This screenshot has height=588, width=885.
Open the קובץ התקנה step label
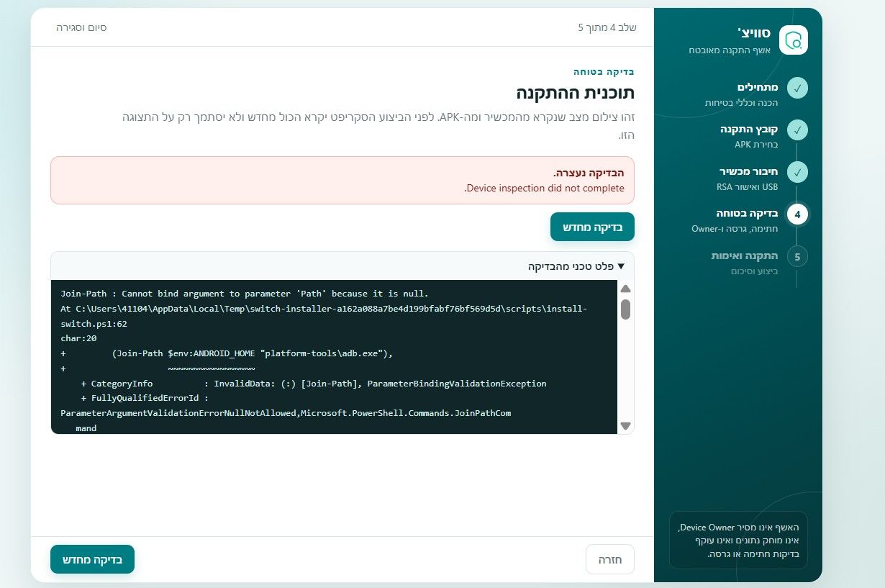[750, 130]
